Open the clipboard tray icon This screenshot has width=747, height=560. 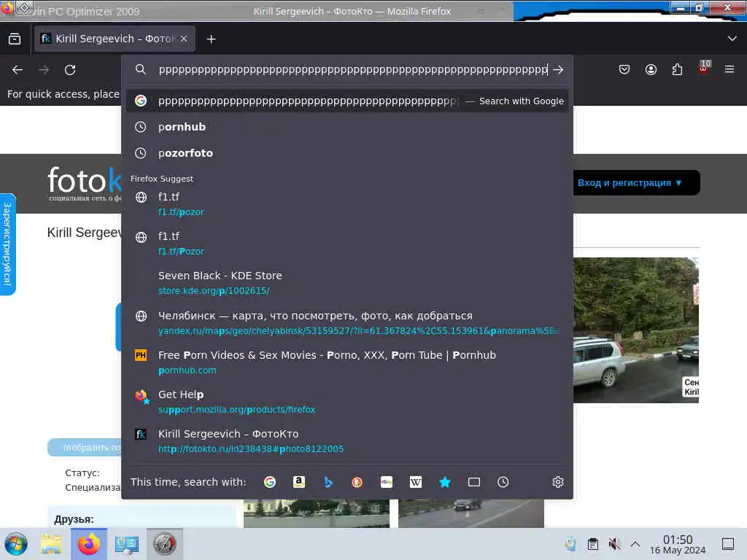point(592,544)
